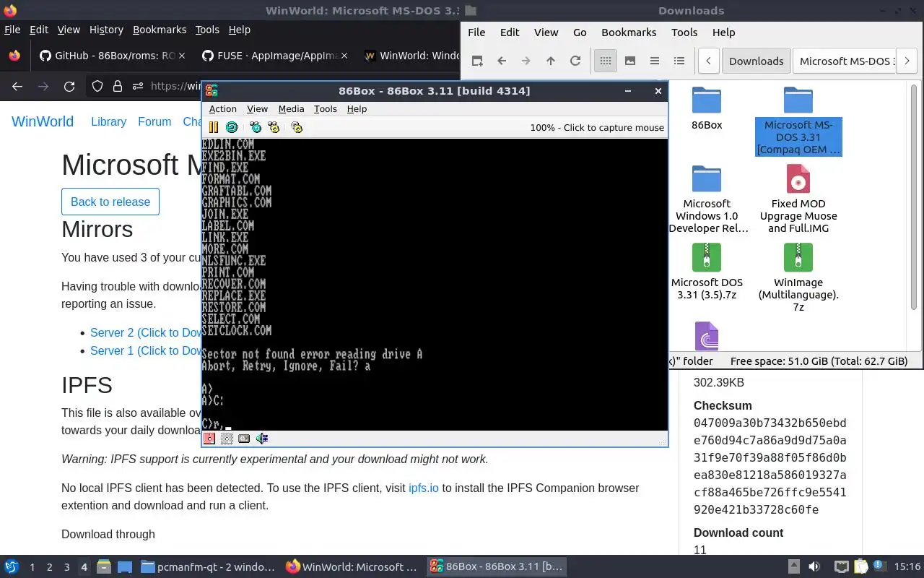Reload the page in Firefox
Viewport: 924px width, 578px height.
pyautogui.click(x=69, y=86)
